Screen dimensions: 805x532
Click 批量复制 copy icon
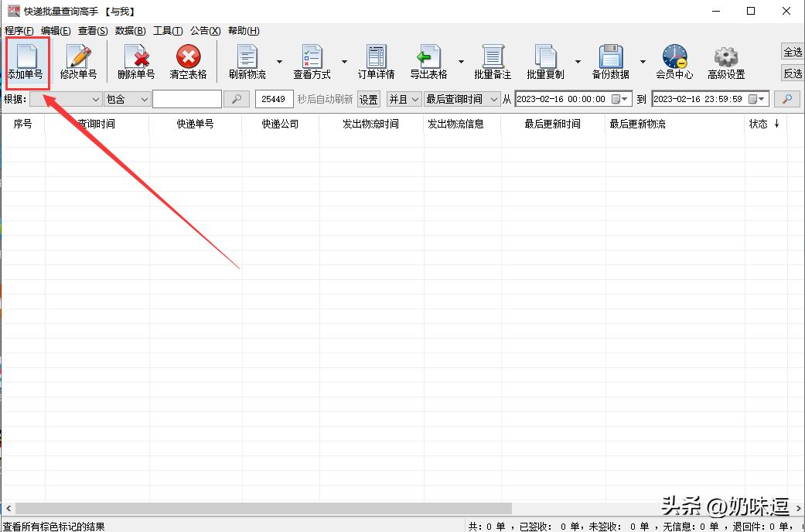[545, 62]
